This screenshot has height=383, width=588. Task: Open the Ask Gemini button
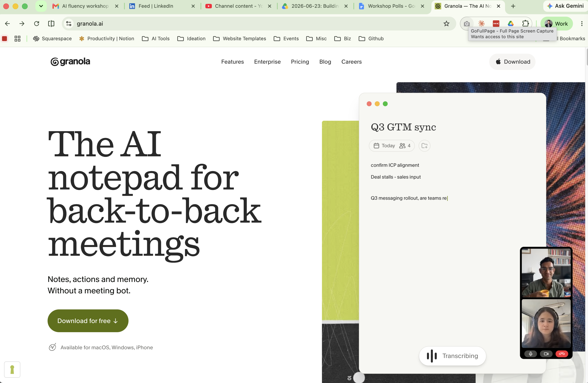click(565, 6)
